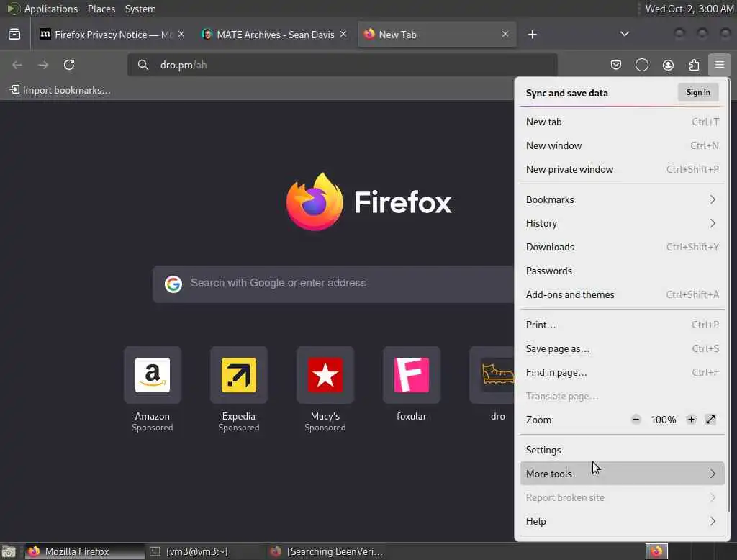Select the New Tab tab
Viewport: 737px width, 560px height.
pos(436,35)
